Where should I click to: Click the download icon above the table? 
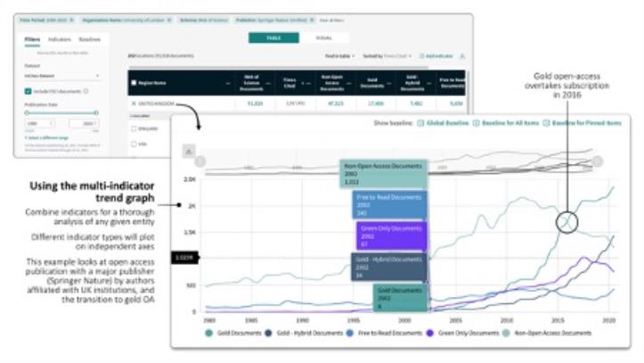tap(462, 56)
